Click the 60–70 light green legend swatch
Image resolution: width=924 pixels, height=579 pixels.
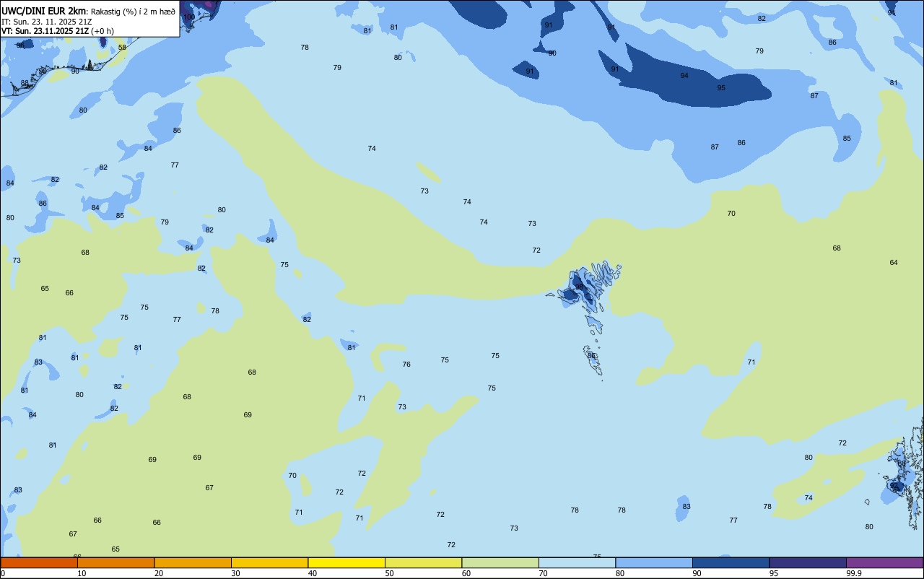click(500, 562)
